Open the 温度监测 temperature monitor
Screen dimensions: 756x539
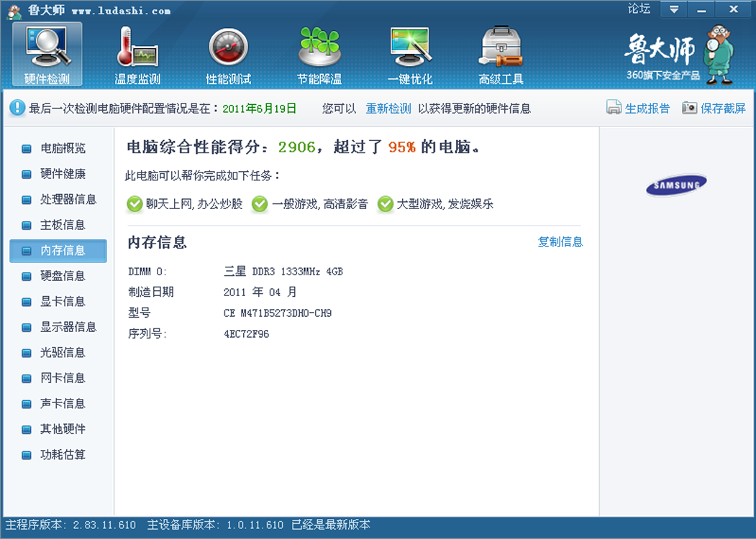(x=137, y=55)
